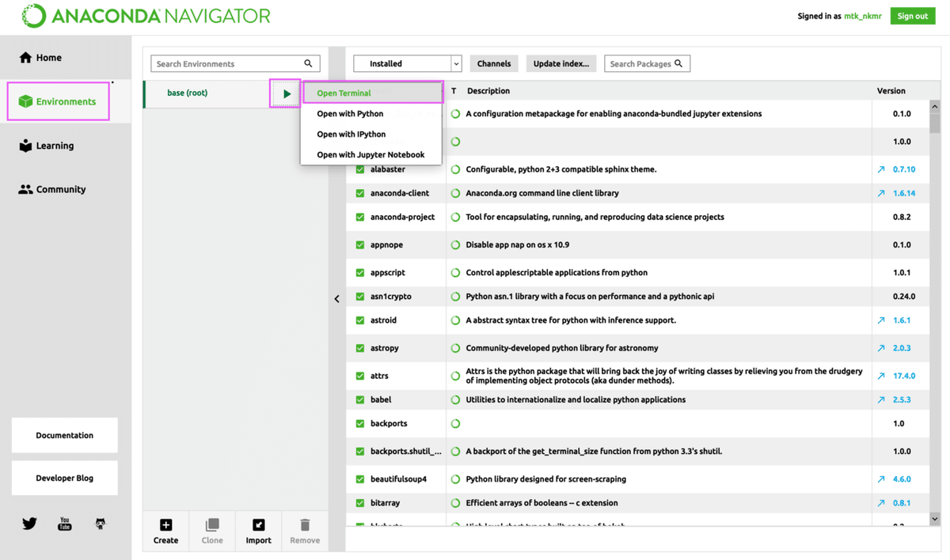Click the Sign out button
Viewport: 950px width, 560px height.
tap(912, 16)
